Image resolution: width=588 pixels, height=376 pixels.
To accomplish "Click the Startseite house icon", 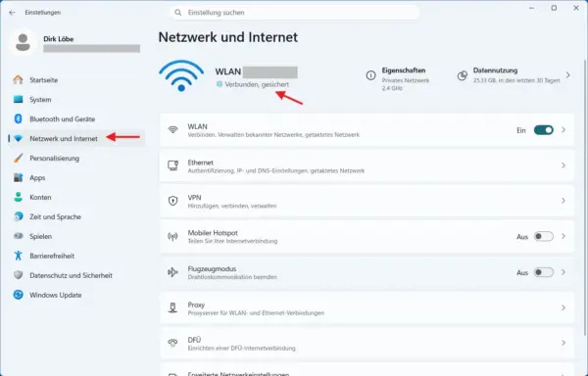I will pos(18,79).
